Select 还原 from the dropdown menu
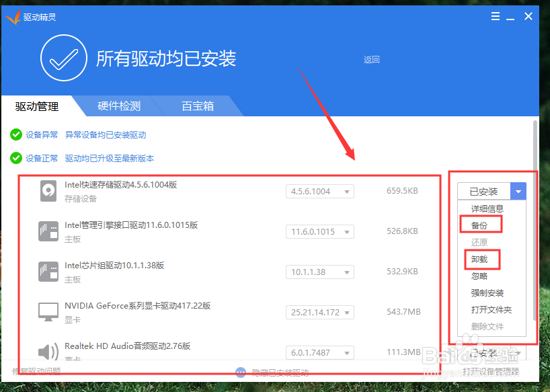The height and width of the screenshot is (392, 550). click(x=479, y=242)
